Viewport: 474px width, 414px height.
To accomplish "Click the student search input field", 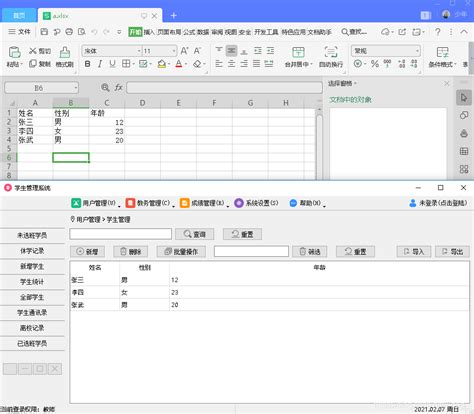I will (121, 234).
